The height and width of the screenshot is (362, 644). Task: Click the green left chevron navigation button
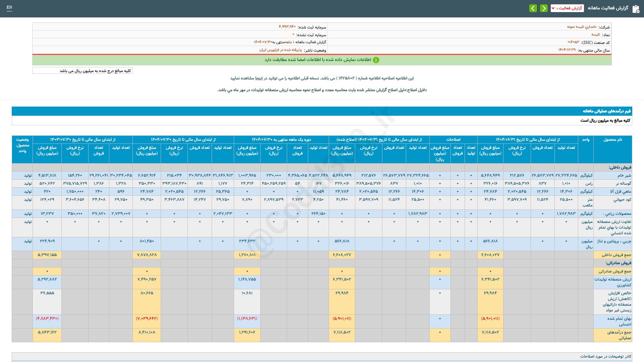tap(533, 8)
